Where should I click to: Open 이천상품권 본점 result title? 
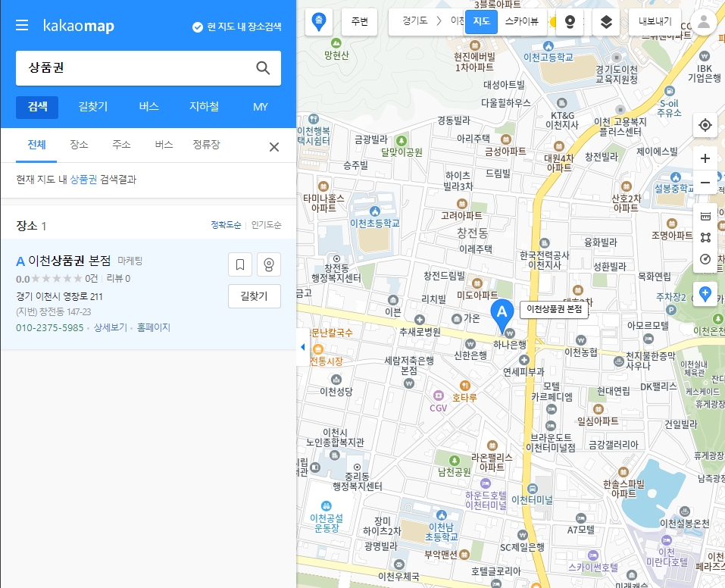pos(70,261)
